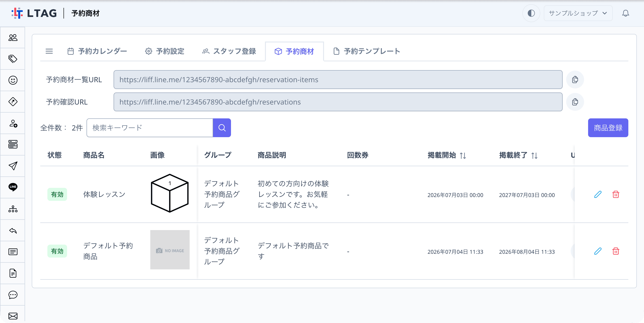Select the 予約商材 tab
Image resolution: width=644 pixels, height=323 pixels.
coord(294,51)
